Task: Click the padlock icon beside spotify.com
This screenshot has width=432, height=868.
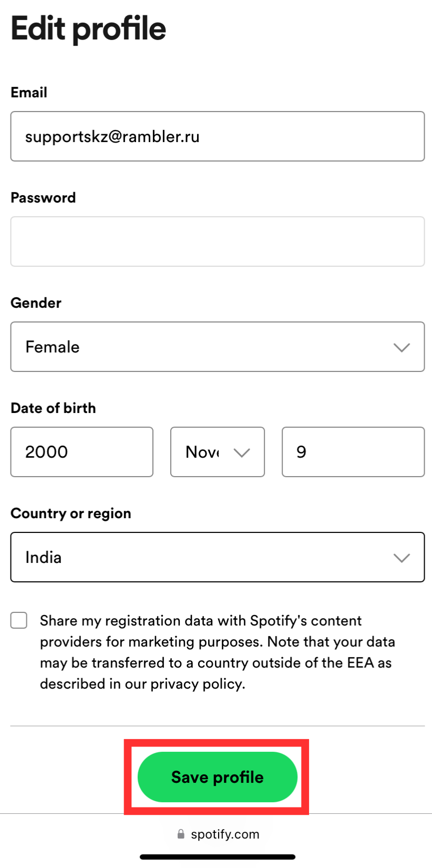Action: point(181,834)
